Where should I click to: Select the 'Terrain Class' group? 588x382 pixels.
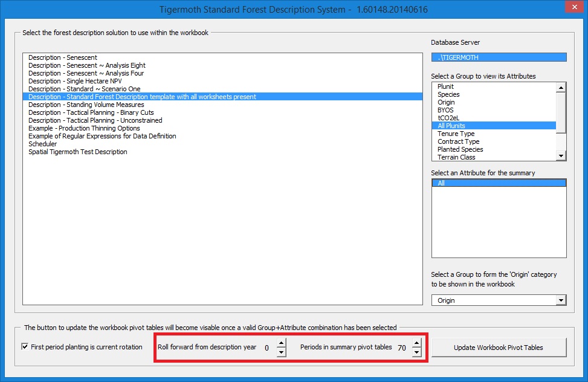coord(494,157)
